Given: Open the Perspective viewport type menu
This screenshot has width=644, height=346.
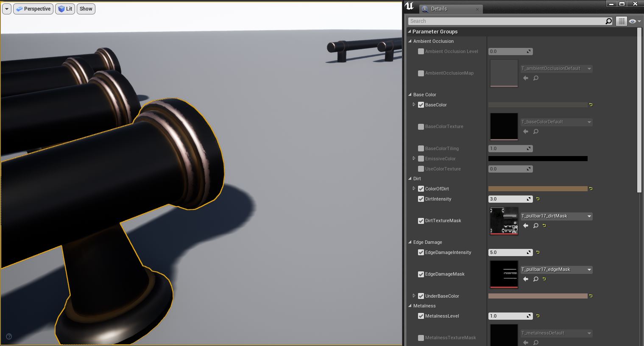Looking at the screenshot, I should [x=33, y=9].
